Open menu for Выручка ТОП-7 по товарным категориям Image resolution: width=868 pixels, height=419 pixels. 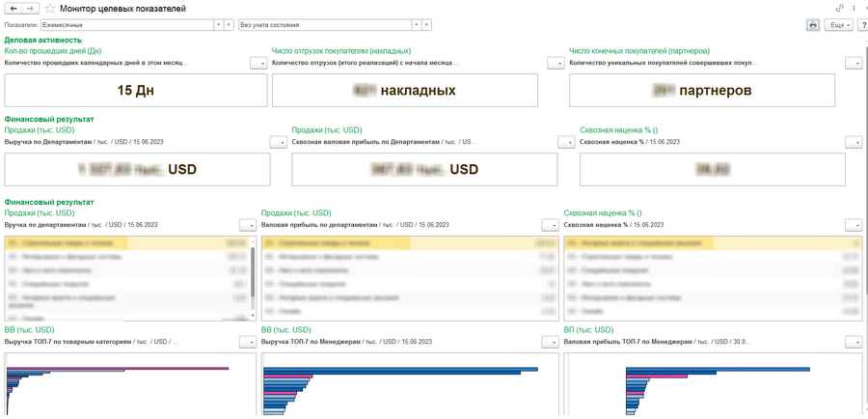248,343
